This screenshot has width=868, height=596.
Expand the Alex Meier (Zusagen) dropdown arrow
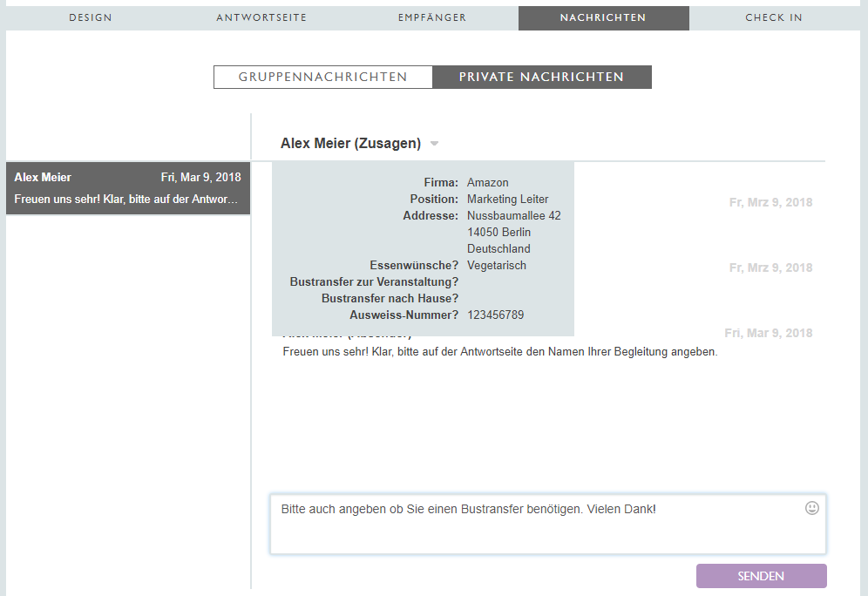point(434,144)
